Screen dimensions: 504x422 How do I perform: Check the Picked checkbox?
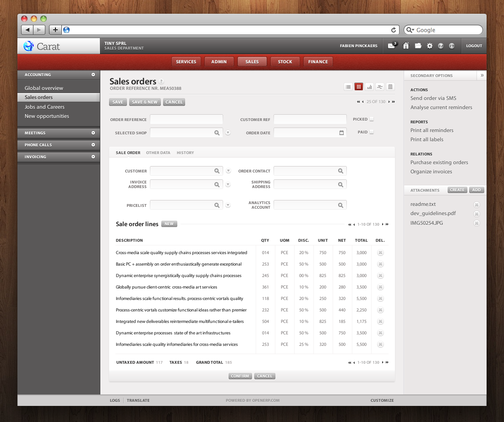372,119
